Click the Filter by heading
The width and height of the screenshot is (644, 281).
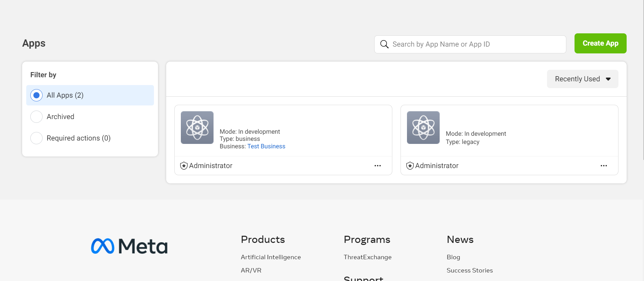(43, 75)
